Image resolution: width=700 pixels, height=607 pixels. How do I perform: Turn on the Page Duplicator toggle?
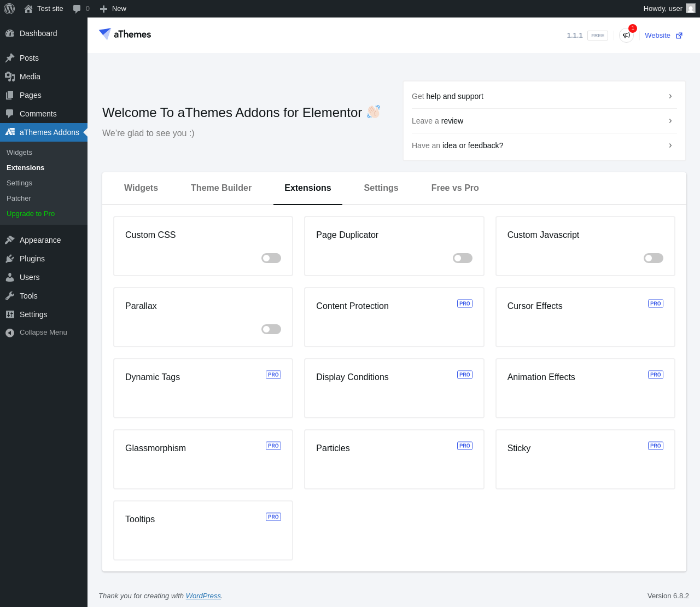coord(463,258)
